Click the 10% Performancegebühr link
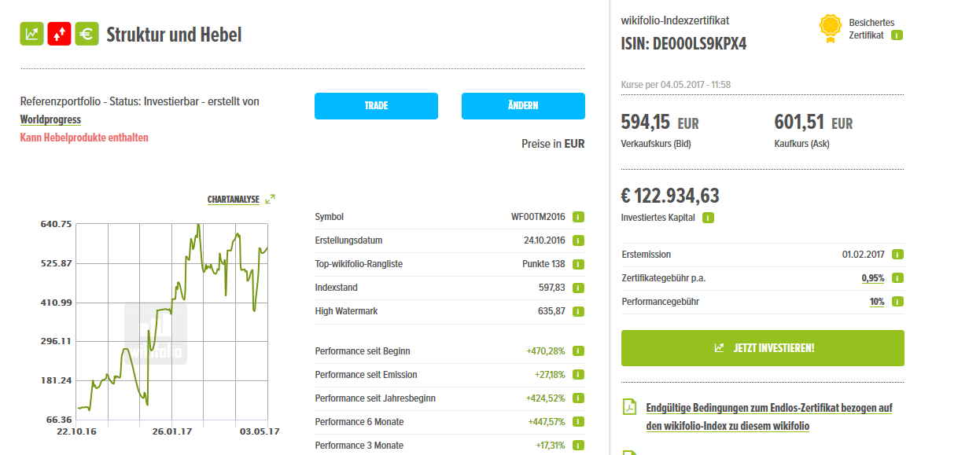 pyautogui.click(x=876, y=301)
